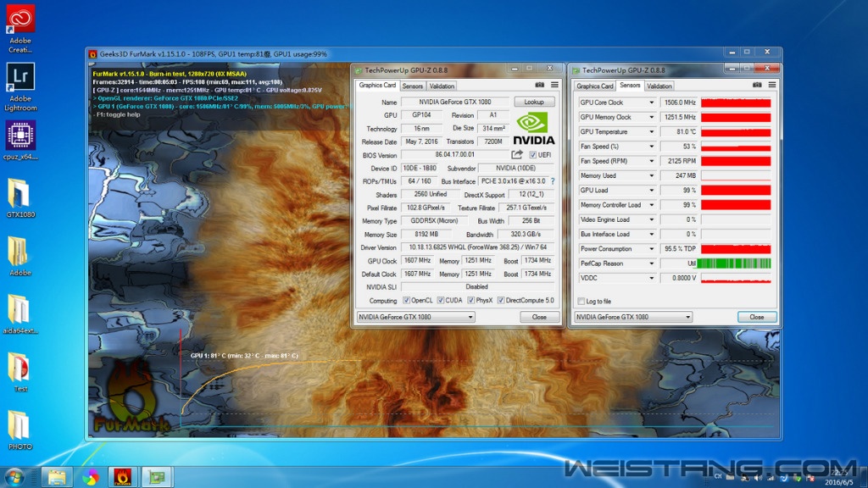Click the taskbar clock and date
The image size is (868, 488).
839,477
